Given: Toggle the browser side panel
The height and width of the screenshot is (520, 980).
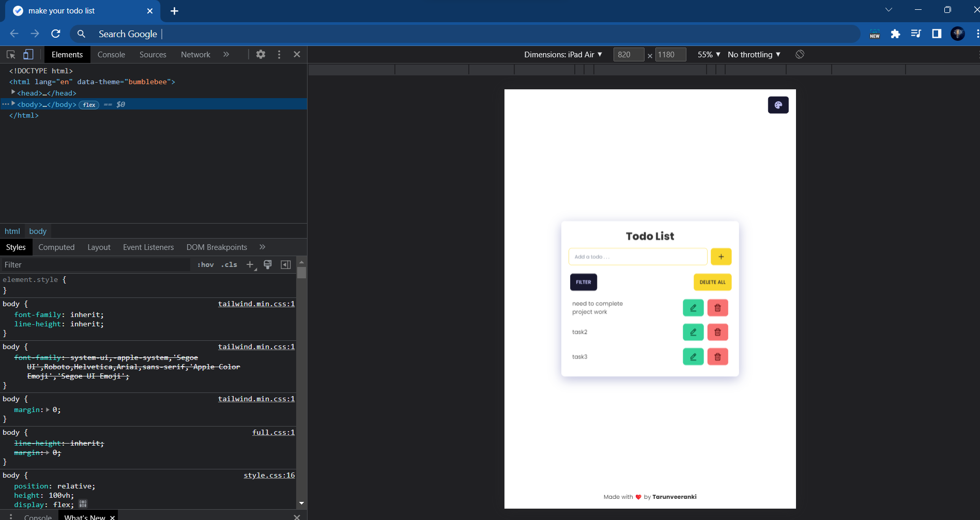Looking at the screenshot, I should (937, 34).
